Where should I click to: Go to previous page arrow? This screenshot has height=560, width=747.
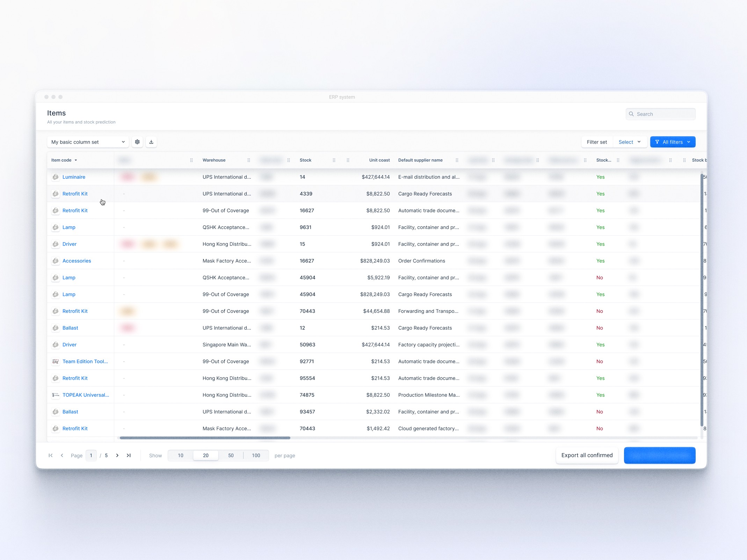pos(62,455)
